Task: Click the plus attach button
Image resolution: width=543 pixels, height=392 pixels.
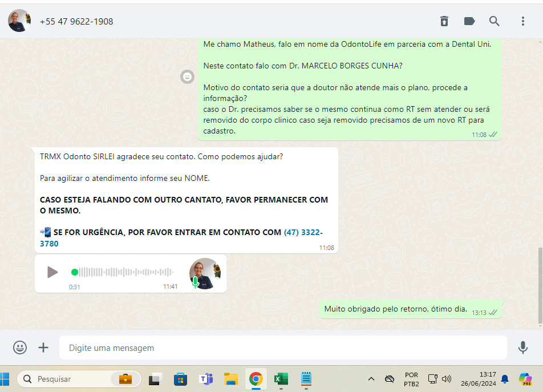Action: [43, 347]
